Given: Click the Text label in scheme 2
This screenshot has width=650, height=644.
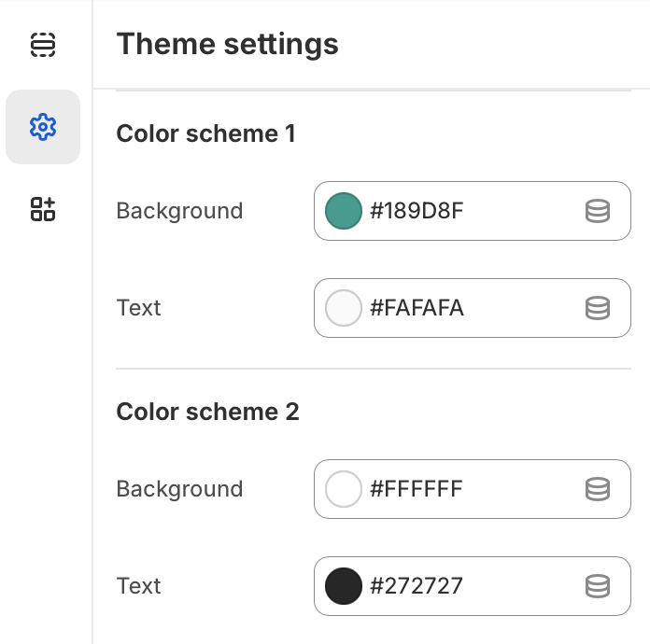Looking at the screenshot, I should click(138, 586).
